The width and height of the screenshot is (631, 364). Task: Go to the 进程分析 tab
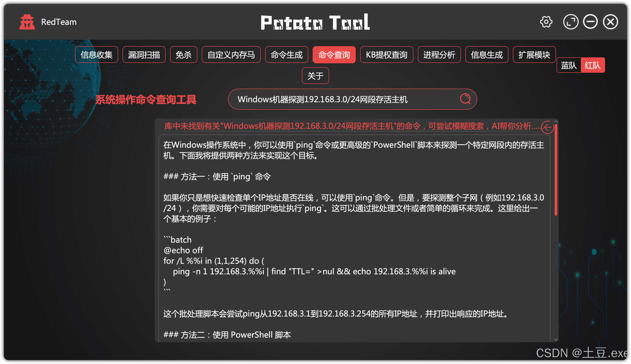point(439,55)
